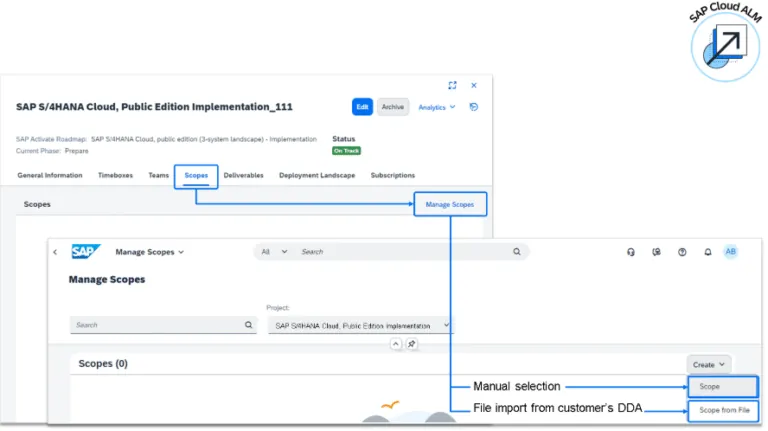This screenshot has height=431, width=768.
Task: Expand the Manage Scopes title menu
Action: point(149,252)
